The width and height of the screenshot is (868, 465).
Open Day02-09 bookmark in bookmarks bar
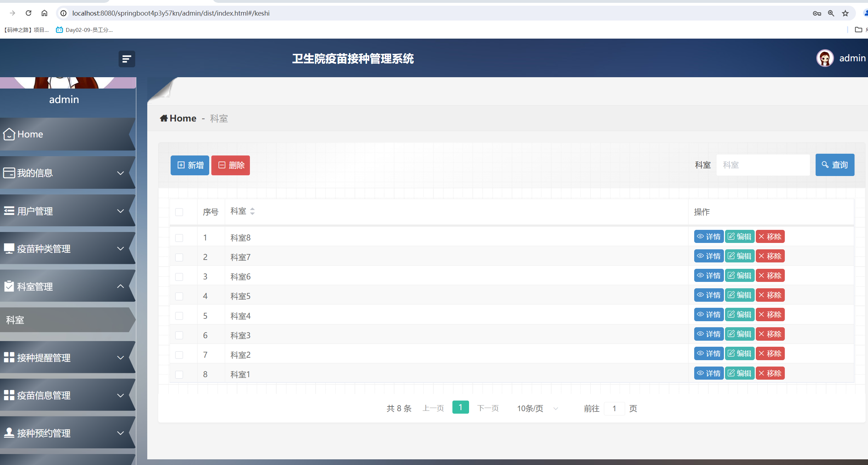84,30
